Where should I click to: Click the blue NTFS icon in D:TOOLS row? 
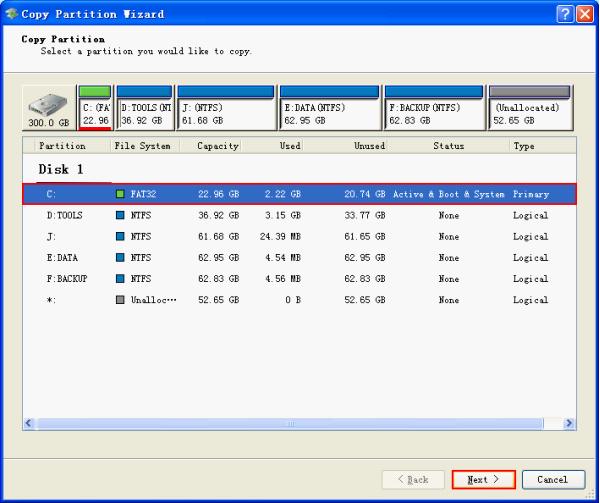tap(120, 215)
